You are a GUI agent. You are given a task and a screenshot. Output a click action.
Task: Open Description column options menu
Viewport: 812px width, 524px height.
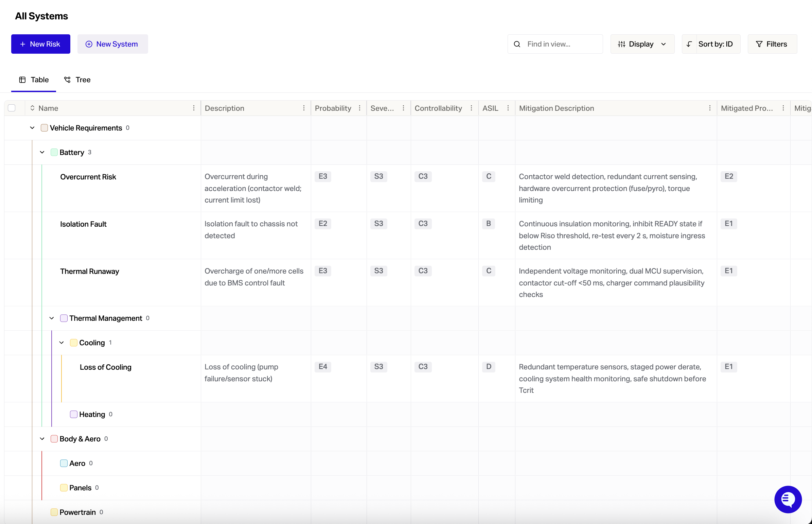tap(304, 108)
